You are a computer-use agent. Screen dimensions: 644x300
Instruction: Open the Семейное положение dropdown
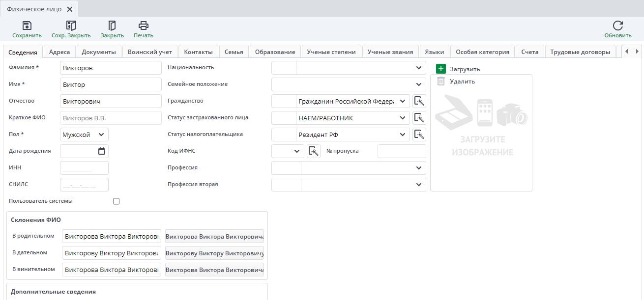click(x=418, y=84)
